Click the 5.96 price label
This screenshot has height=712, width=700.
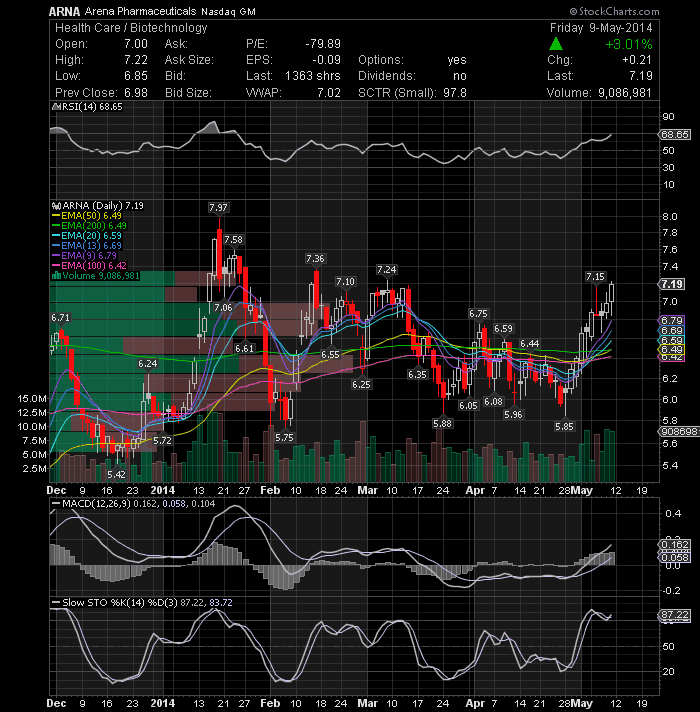click(x=513, y=415)
